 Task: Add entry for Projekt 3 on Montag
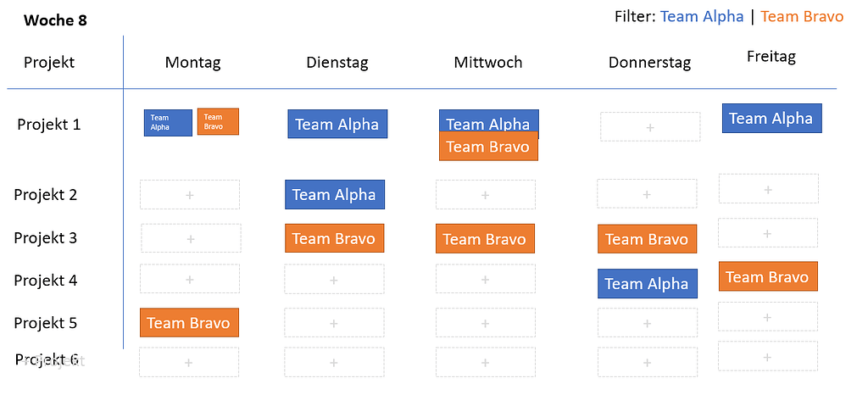191,238
